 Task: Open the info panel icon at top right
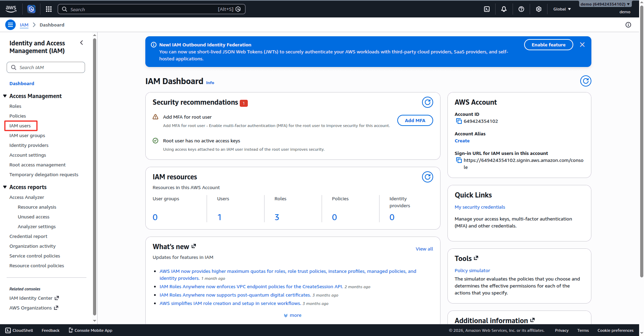(x=628, y=25)
